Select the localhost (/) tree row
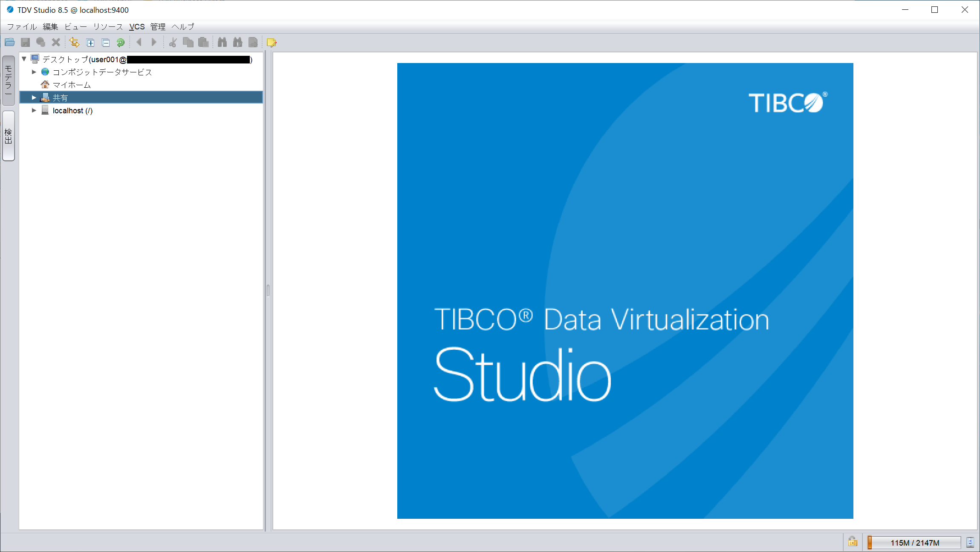Viewport: 980px width, 552px height. pyautogui.click(x=142, y=110)
